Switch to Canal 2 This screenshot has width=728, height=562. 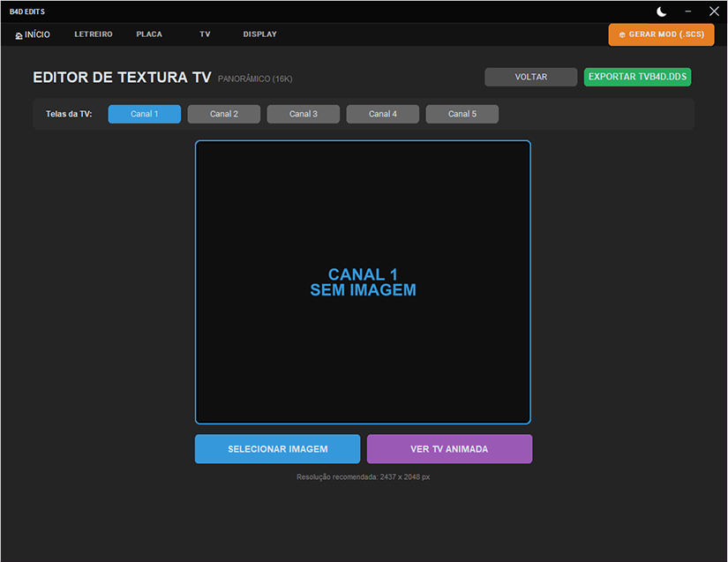click(224, 114)
